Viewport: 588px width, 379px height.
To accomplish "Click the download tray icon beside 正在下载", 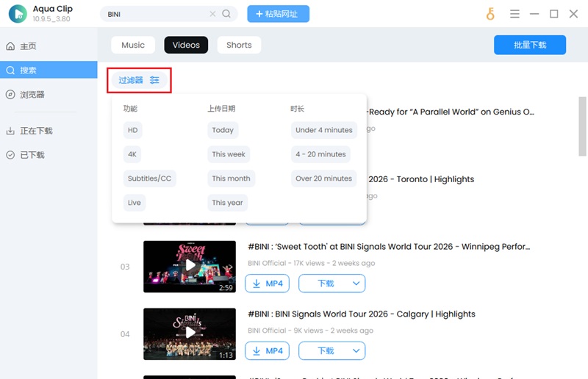I will point(10,131).
